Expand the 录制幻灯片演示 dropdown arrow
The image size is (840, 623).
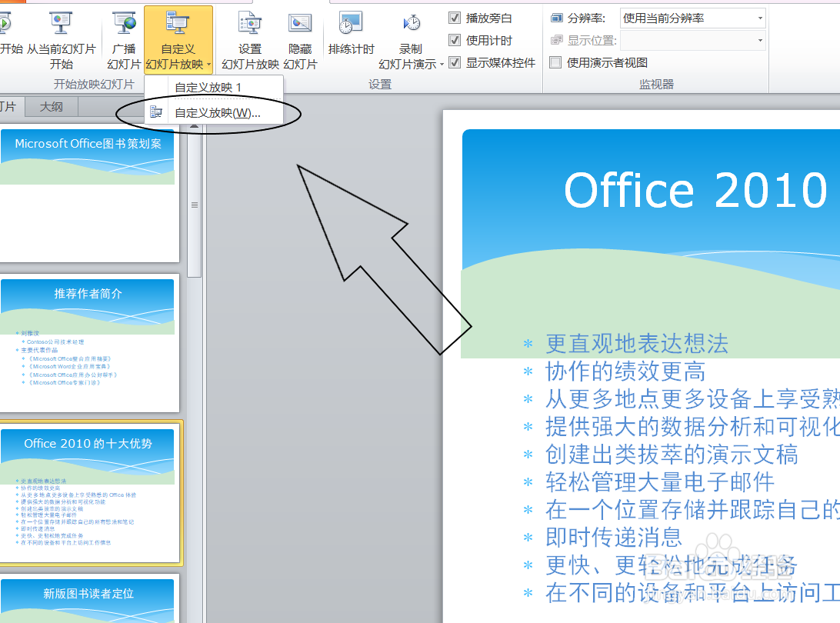click(x=442, y=65)
